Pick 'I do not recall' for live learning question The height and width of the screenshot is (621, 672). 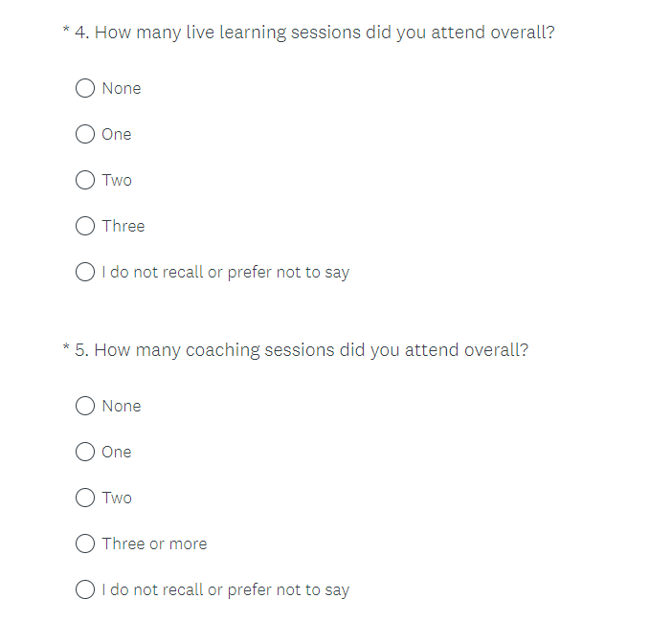[85, 272]
